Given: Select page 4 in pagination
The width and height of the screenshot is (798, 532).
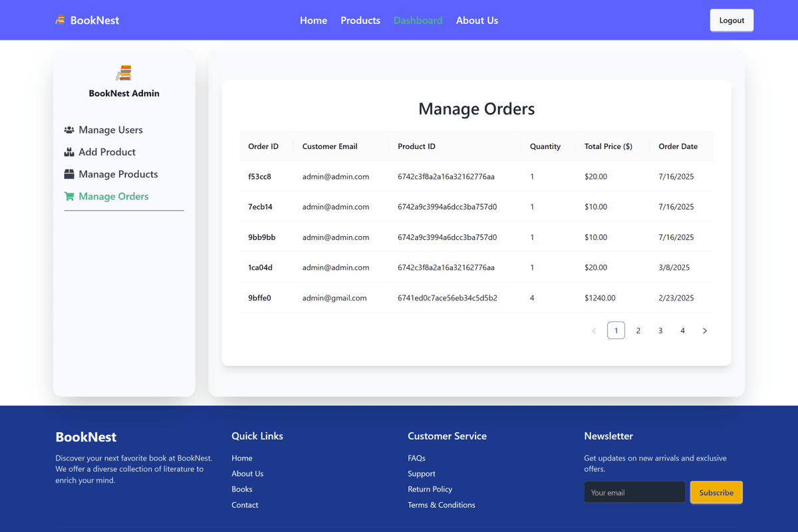Looking at the screenshot, I should 682,331.
